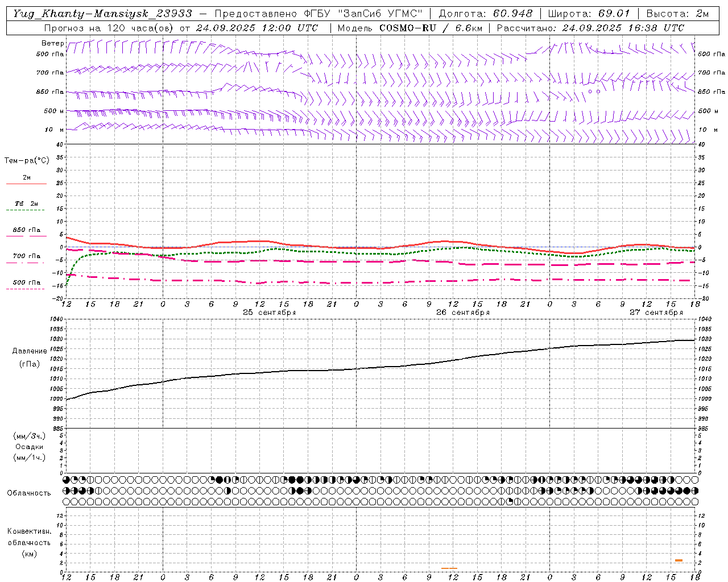Click the Тем-ра(°C) axis title
The height and width of the screenshot is (582, 728).
pos(27,161)
